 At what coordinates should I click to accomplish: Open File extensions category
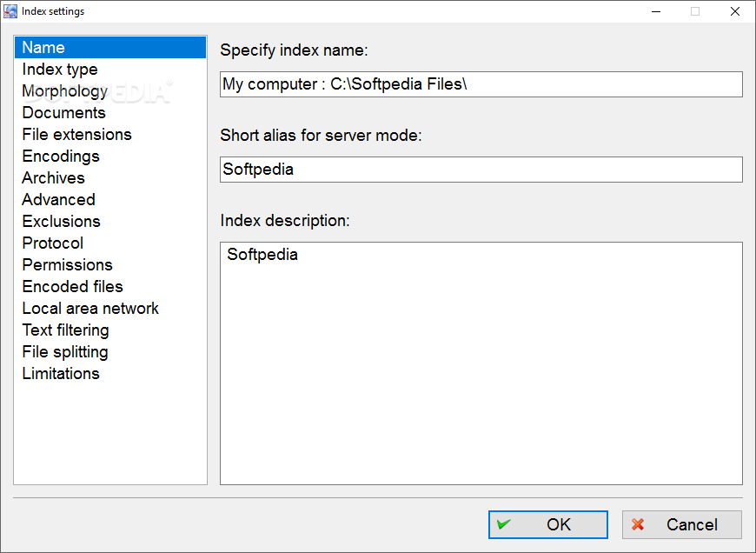click(x=110, y=134)
